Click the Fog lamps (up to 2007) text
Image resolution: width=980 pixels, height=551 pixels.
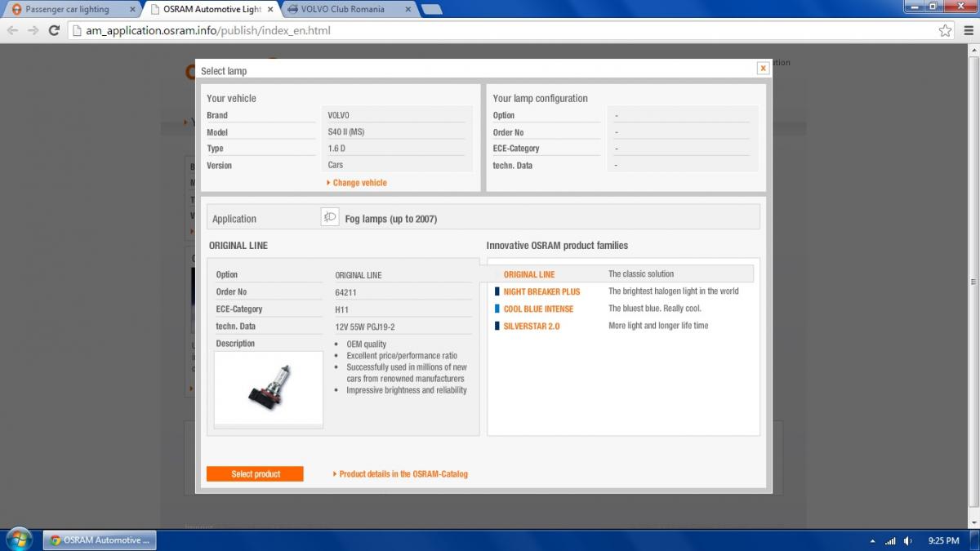pos(391,219)
